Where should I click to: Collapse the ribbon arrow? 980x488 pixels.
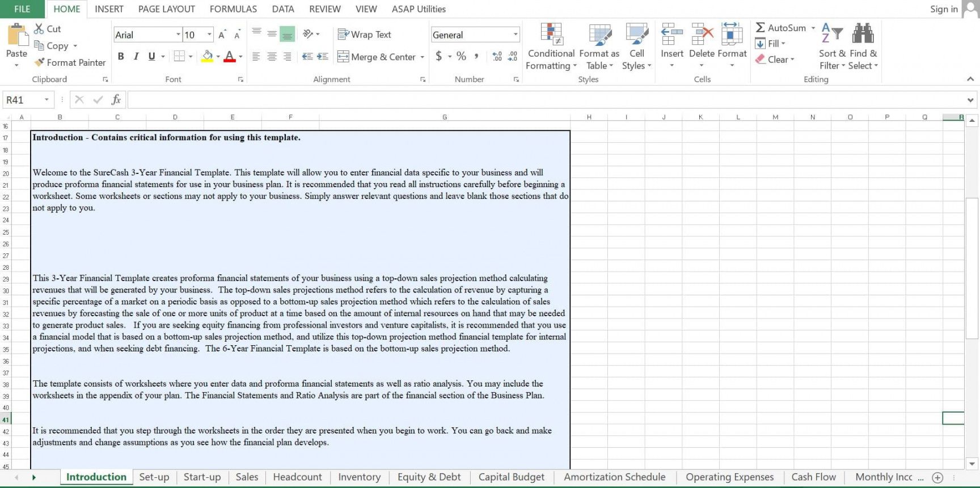pos(970,79)
